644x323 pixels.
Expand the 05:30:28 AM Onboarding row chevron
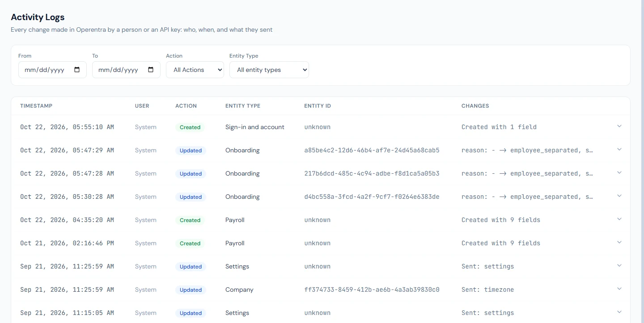click(x=619, y=196)
